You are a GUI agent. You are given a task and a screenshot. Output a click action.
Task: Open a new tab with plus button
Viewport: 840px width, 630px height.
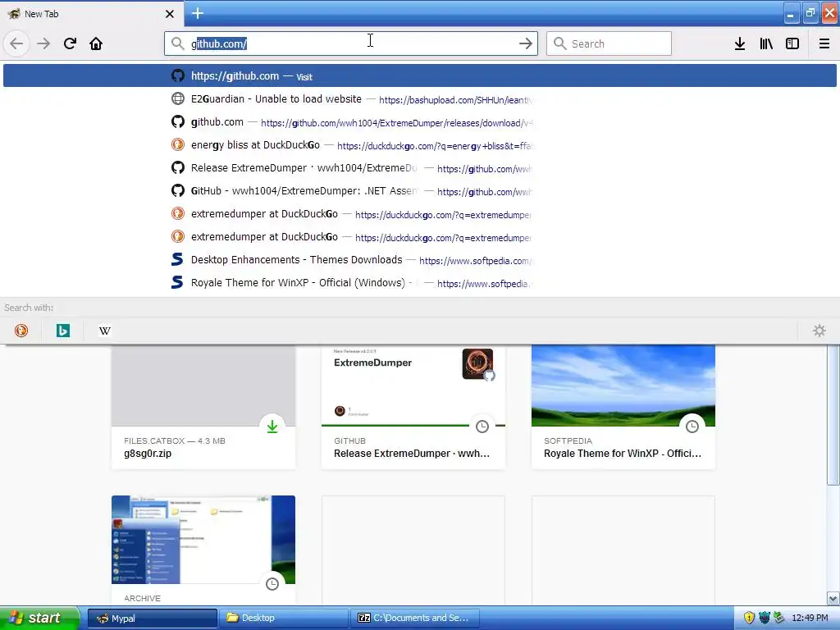(198, 13)
